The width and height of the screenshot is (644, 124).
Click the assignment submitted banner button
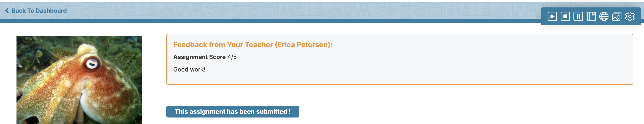click(233, 111)
